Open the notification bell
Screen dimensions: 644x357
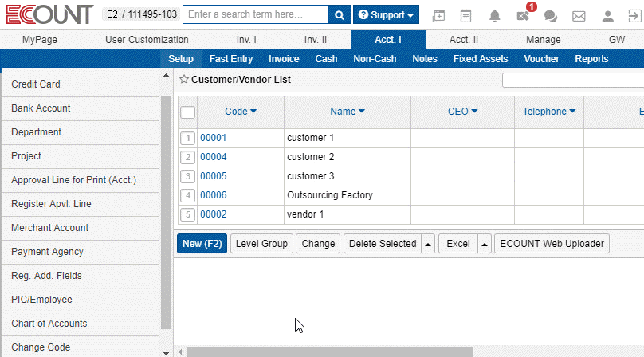pos(495,16)
